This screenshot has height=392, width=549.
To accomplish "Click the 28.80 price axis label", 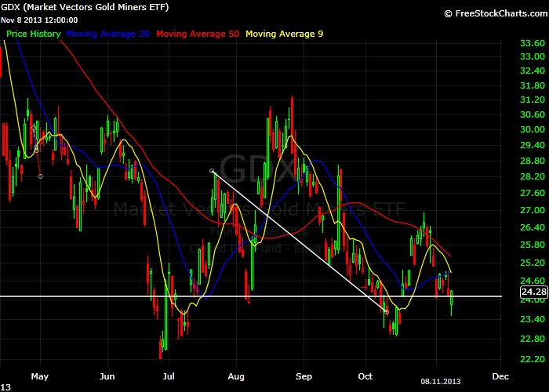I will [x=533, y=161].
